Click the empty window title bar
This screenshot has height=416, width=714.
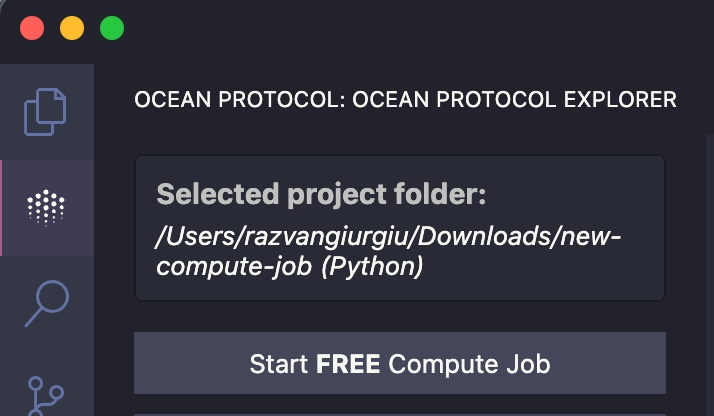click(x=400, y=28)
